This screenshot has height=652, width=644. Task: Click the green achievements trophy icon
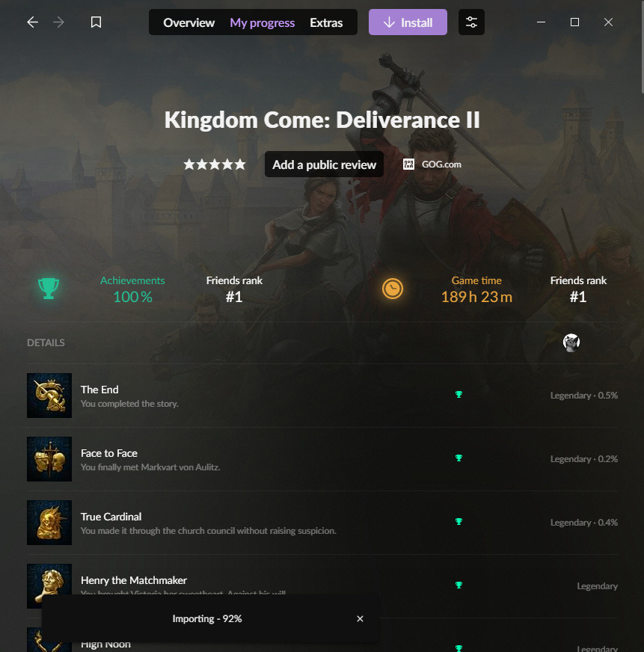point(49,288)
